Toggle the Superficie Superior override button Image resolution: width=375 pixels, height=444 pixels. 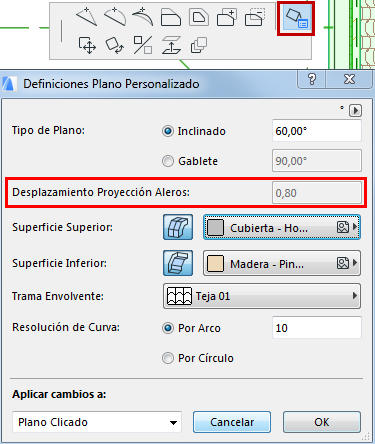click(178, 227)
